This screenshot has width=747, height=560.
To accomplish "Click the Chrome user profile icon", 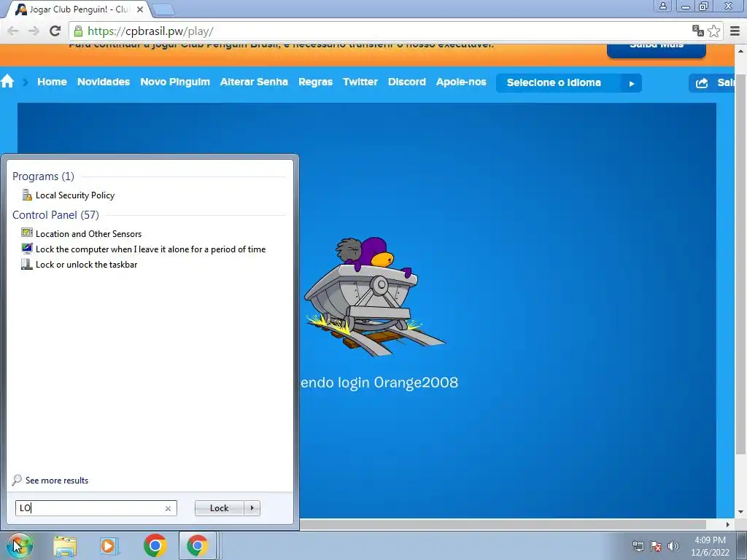I will (x=662, y=6).
